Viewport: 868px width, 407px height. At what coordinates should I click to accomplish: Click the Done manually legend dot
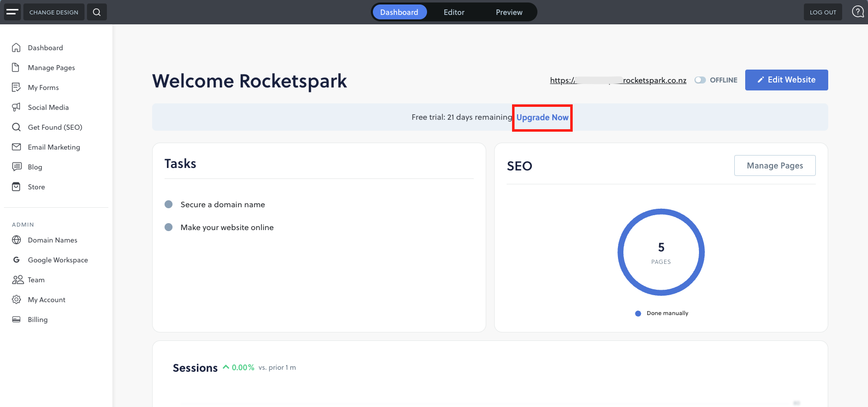point(638,314)
